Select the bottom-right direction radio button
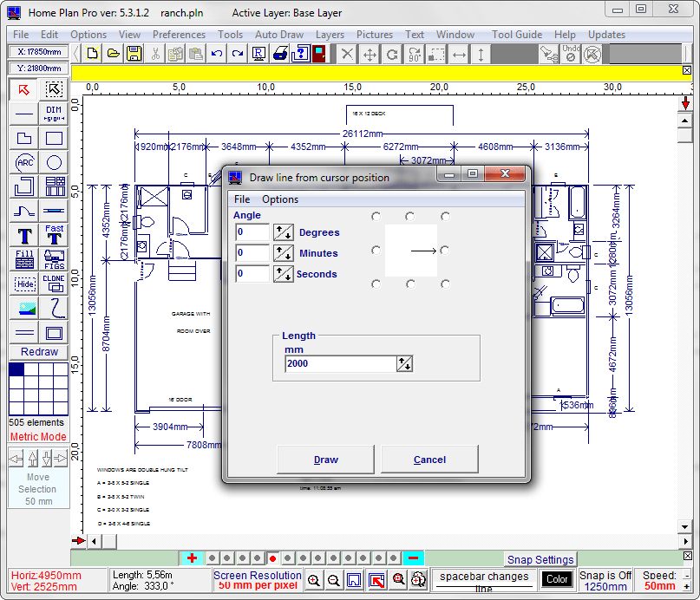The image size is (700, 600). pos(445,284)
